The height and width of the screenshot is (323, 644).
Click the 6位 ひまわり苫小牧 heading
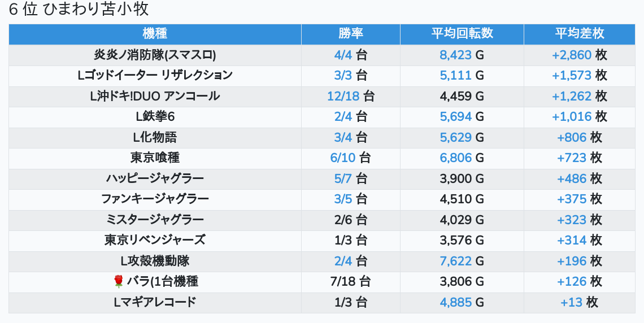pyautogui.click(x=79, y=10)
